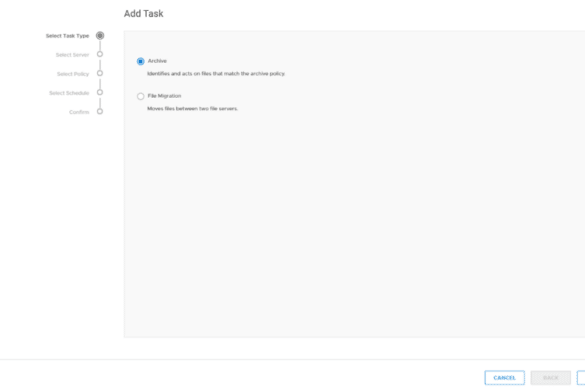Jump to the Confirm step label
The width and height of the screenshot is (585, 390).
coord(79,112)
